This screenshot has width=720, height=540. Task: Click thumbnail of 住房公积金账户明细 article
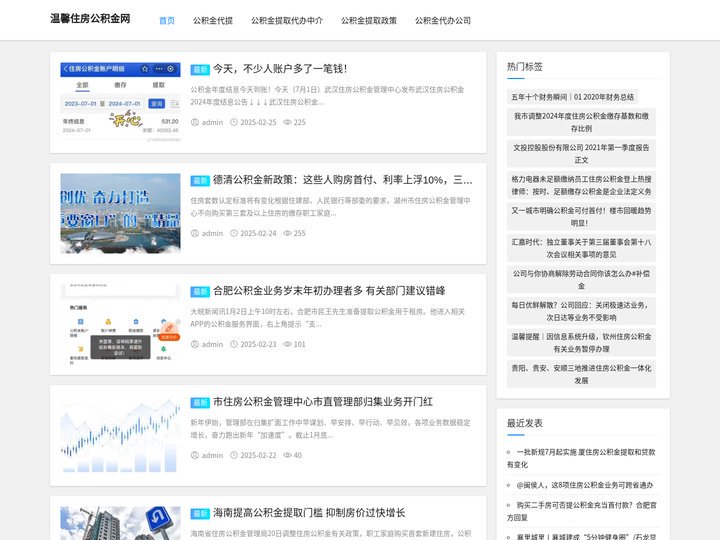click(x=120, y=102)
